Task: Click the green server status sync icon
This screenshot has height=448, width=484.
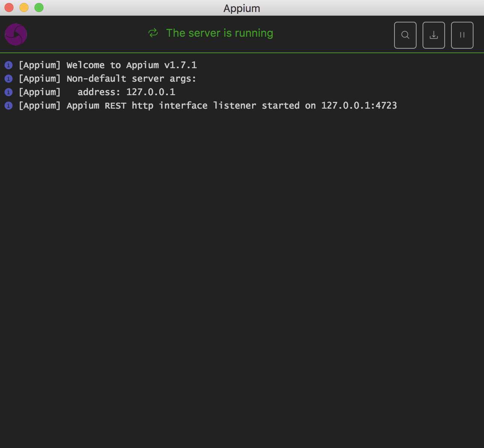Action: pyautogui.click(x=153, y=33)
